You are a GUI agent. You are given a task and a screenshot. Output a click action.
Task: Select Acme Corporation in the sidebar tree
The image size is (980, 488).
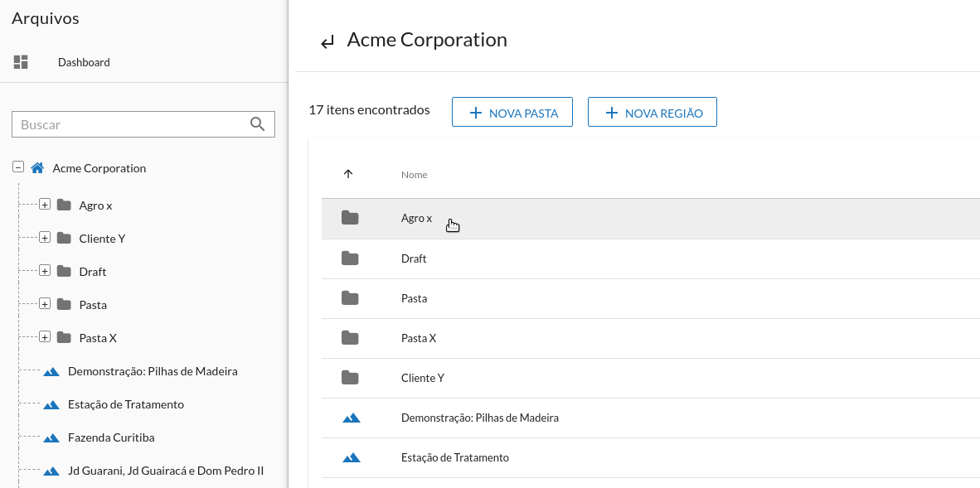(99, 168)
